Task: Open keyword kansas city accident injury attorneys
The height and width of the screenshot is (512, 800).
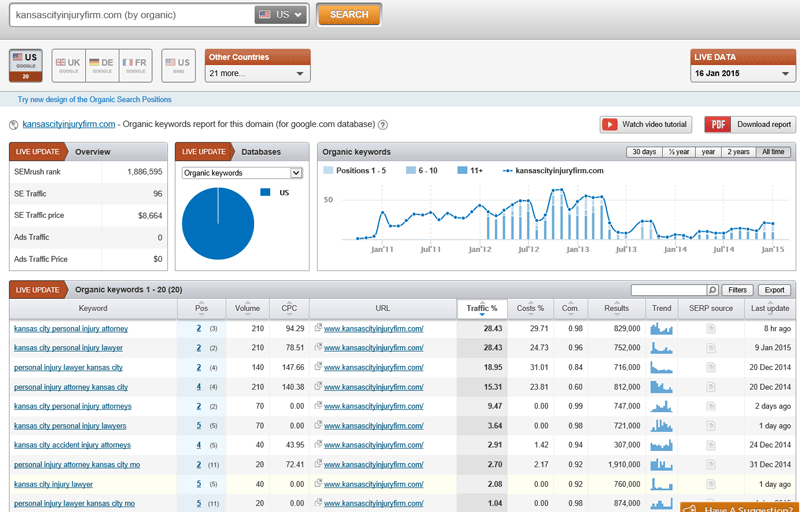Action: tap(72, 445)
